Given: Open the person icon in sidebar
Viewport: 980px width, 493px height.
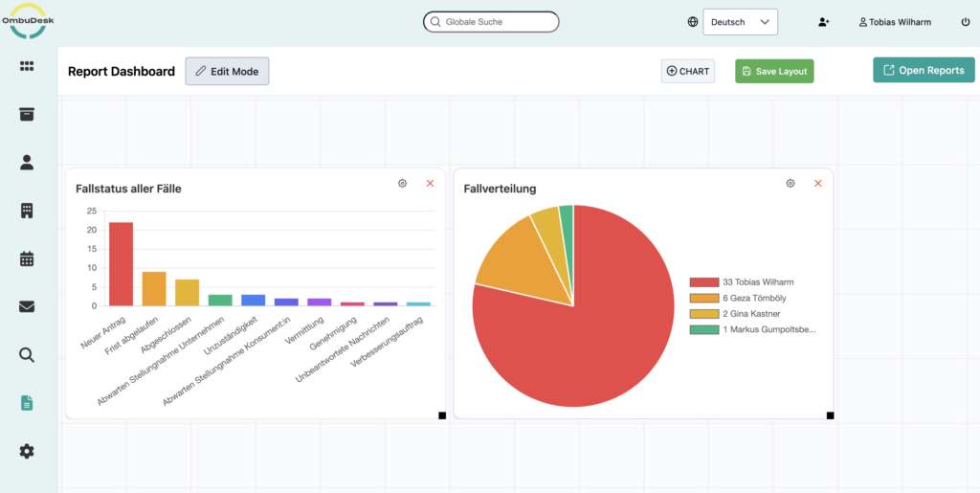Looking at the screenshot, I should [x=27, y=162].
